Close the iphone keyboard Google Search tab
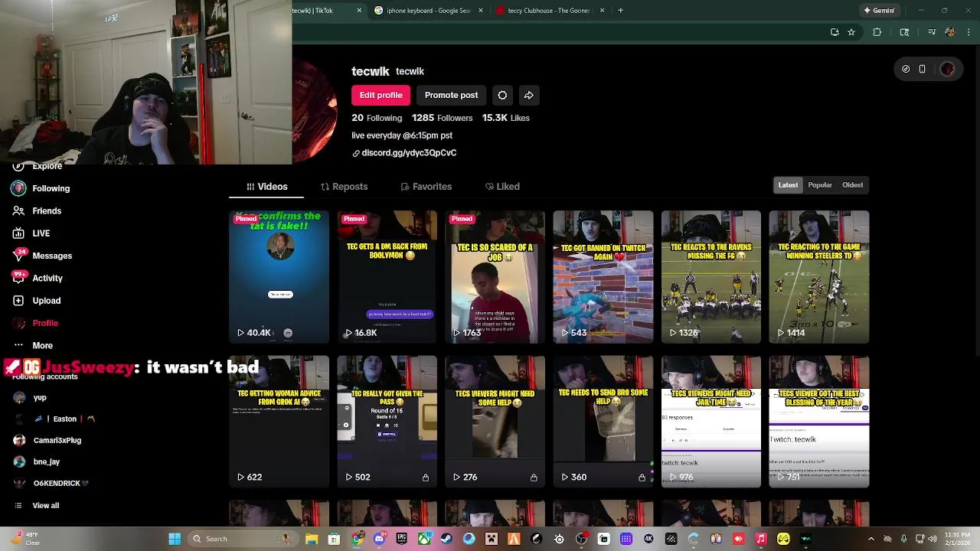The height and width of the screenshot is (551, 980). tap(481, 11)
